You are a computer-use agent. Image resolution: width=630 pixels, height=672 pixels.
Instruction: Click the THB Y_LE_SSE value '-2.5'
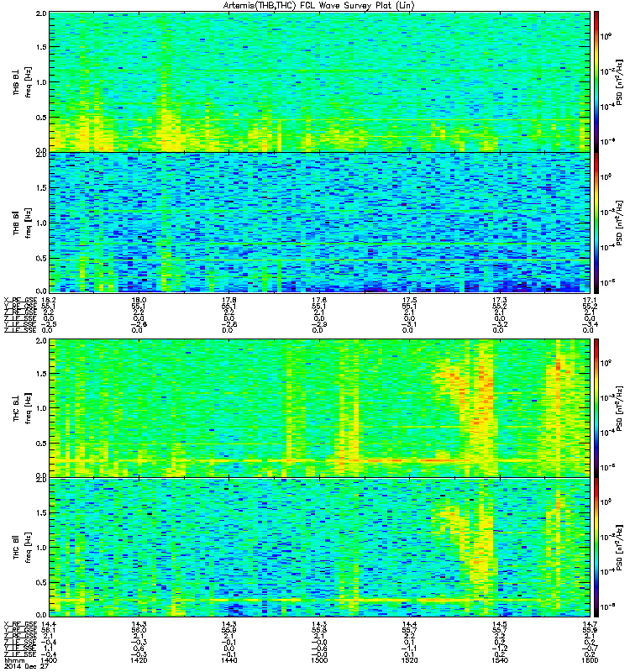[49, 324]
